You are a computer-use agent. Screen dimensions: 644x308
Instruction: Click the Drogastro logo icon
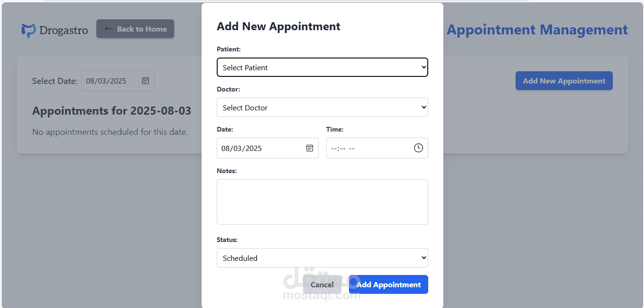pyautogui.click(x=28, y=30)
